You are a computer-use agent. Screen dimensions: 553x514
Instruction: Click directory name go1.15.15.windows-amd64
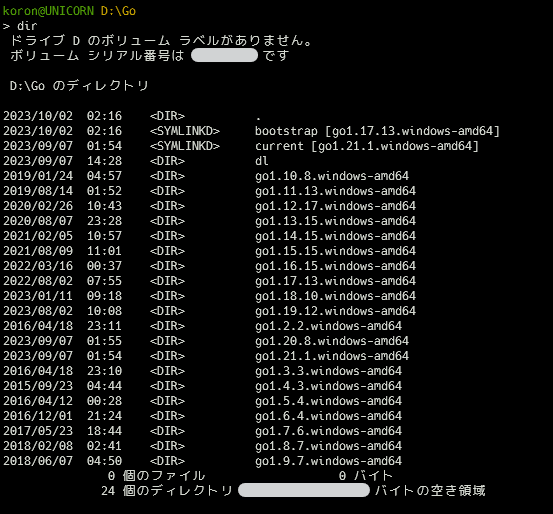pyautogui.click(x=335, y=251)
